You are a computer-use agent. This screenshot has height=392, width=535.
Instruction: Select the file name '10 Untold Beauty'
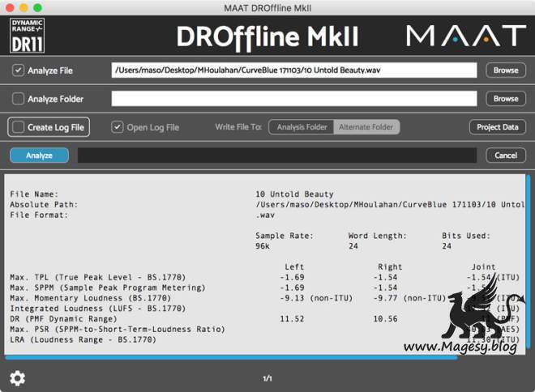(x=294, y=194)
